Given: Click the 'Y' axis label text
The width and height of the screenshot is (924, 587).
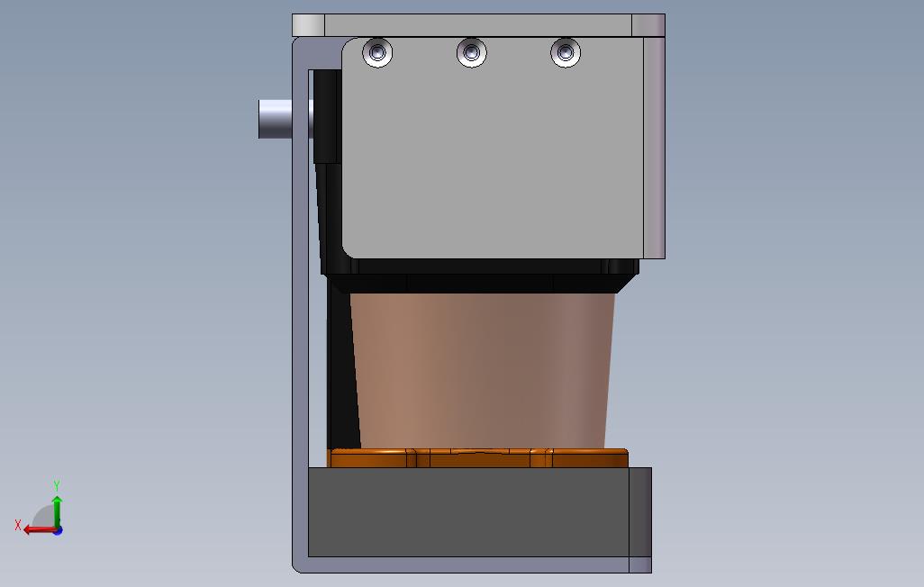Looking at the screenshot, I should (57, 485).
